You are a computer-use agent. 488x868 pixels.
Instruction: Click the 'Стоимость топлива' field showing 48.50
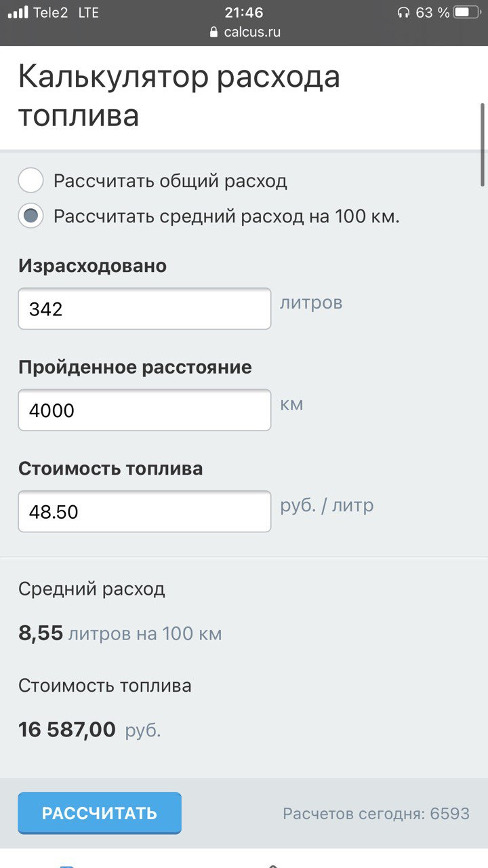click(x=144, y=511)
